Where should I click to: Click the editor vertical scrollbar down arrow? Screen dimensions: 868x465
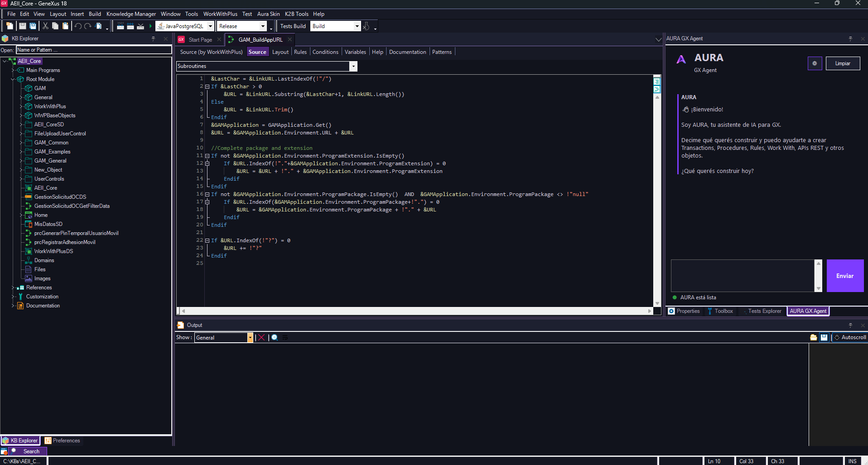tap(657, 303)
